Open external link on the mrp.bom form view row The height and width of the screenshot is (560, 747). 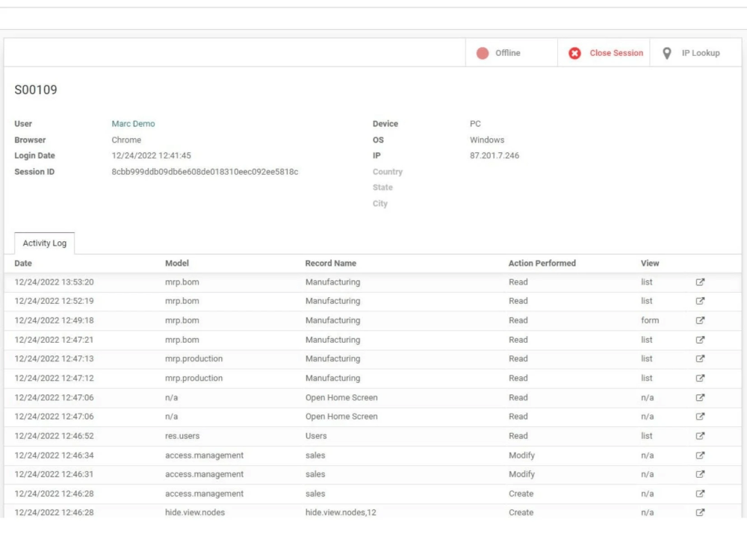[700, 320]
